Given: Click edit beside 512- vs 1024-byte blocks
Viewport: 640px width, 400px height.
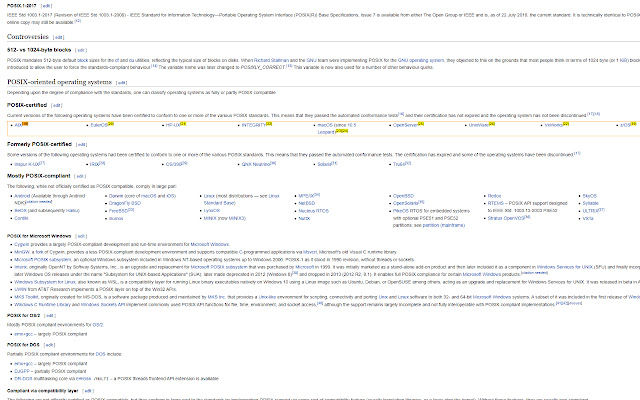Looking at the screenshot, I should pos(81,50).
